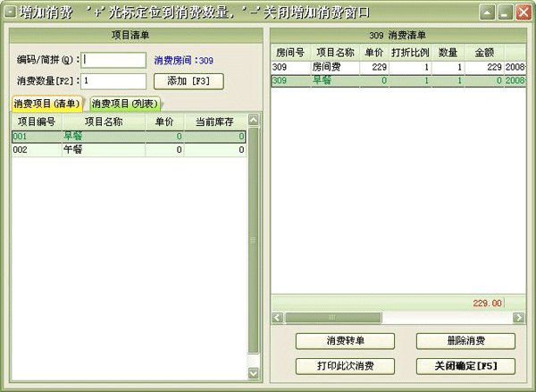
Task: Click the item list scroll up arrow
Action: pos(253,121)
